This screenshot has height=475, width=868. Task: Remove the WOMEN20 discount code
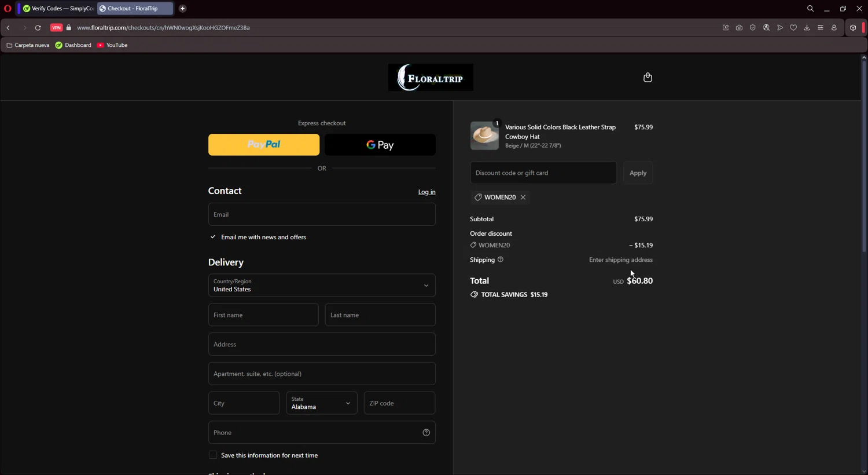click(523, 198)
